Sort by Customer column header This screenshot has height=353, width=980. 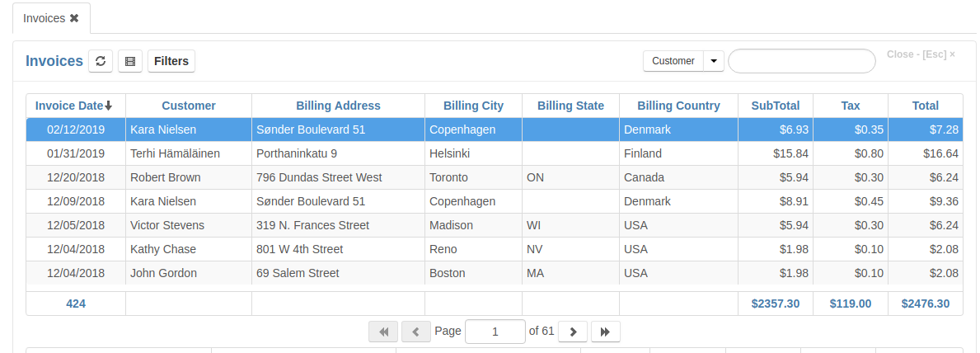tap(189, 106)
